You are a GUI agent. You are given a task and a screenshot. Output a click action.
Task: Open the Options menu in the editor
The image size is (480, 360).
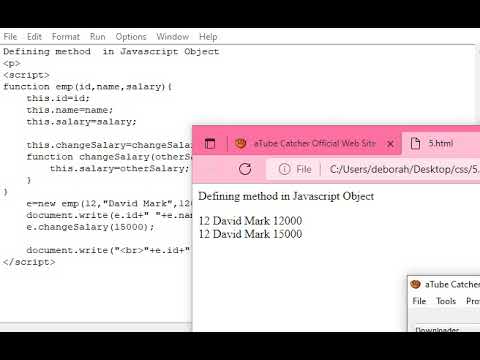point(131,37)
